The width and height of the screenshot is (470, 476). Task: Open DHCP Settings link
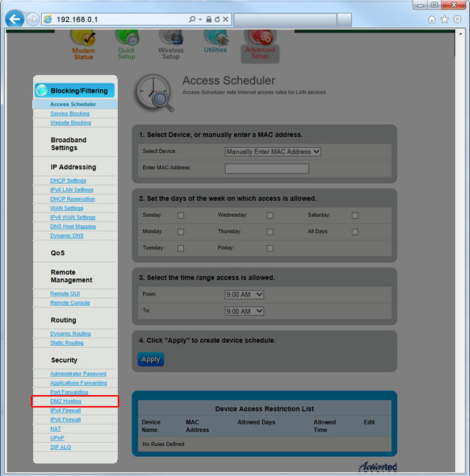click(x=68, y=181)
